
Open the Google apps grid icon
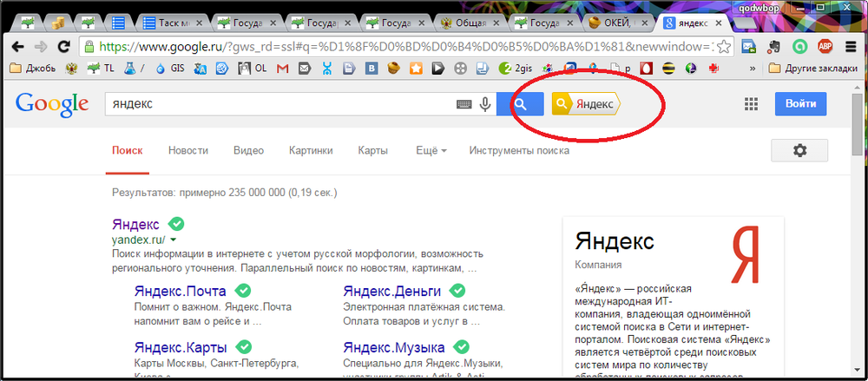[751, 104]
